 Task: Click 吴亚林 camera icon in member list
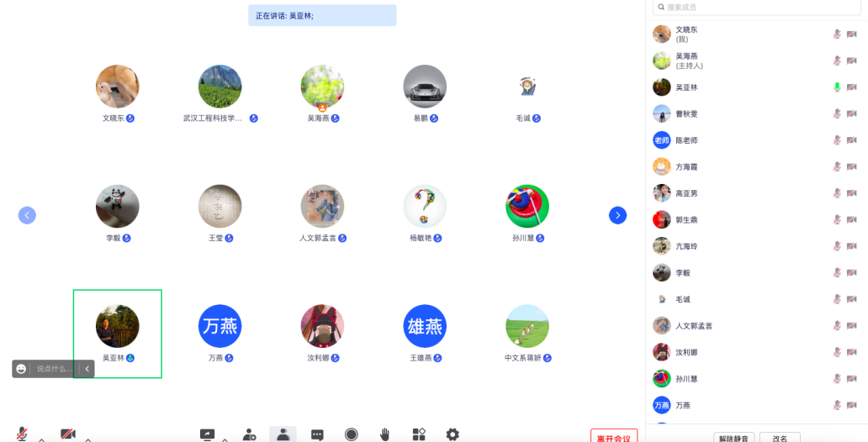coord(852,87)
